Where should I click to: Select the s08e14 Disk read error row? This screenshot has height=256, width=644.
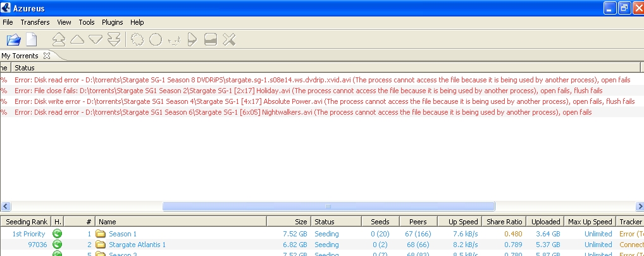(322, 80)
